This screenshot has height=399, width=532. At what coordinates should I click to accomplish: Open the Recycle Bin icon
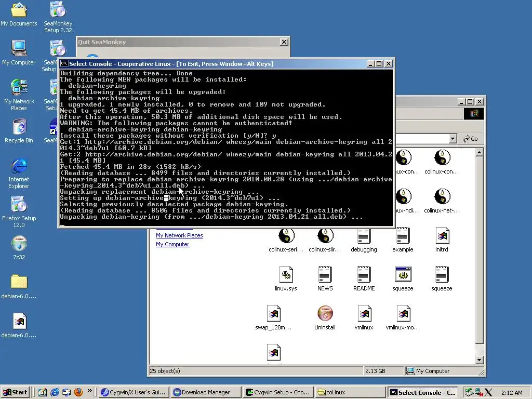[x=19, y=130]
